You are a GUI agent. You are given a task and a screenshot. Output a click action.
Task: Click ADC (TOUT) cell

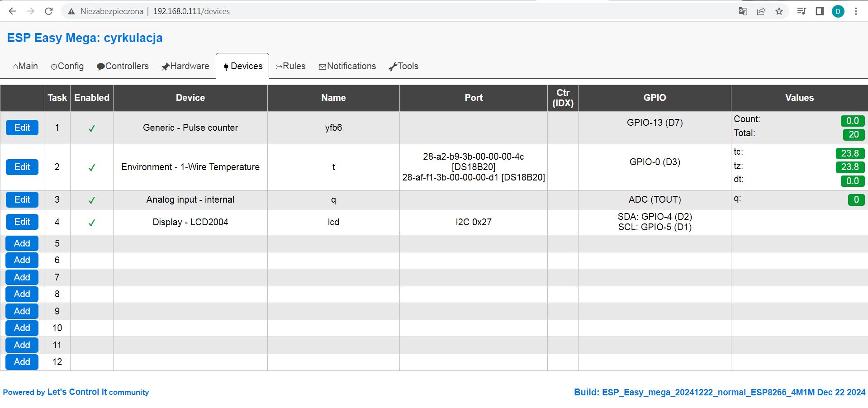point(655,199)
